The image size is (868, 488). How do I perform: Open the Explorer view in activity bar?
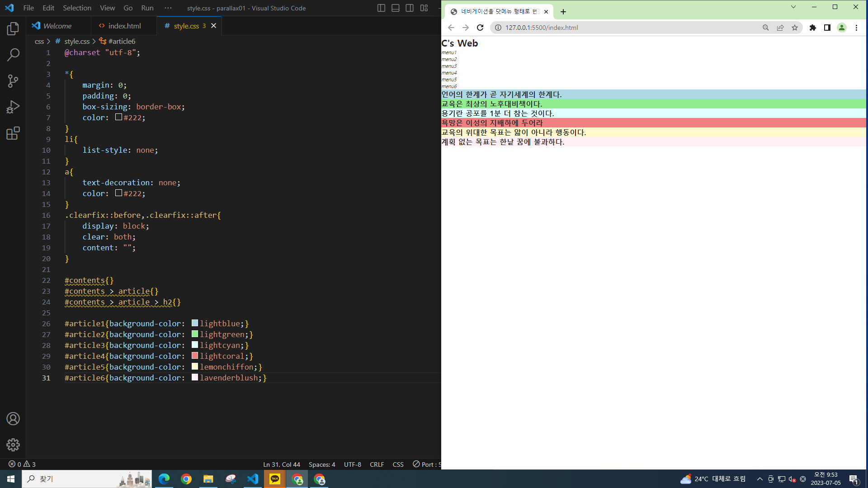(x=13, y=29)
